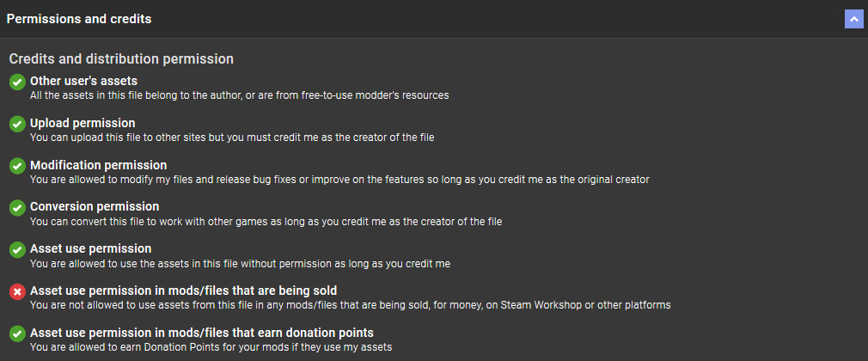Click green check icon beside Upload permission

(17, 124)
